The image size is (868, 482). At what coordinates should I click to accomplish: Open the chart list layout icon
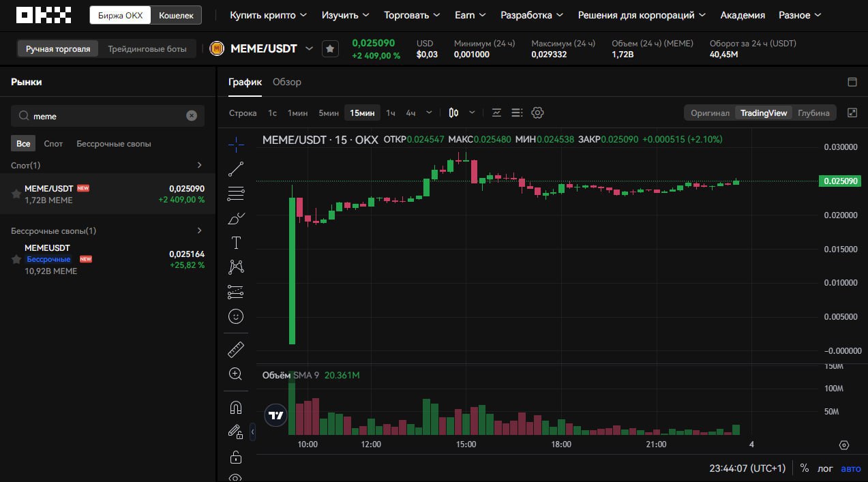click(517, 113)
